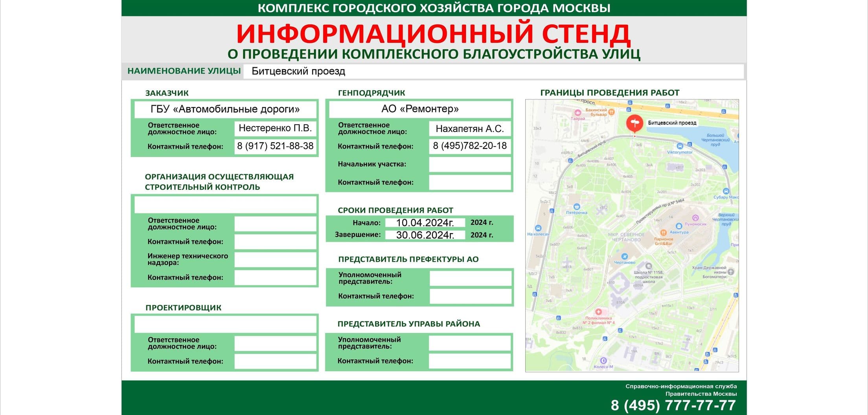Click the Школа № 1158 school icon
Image resolution: width=868 pixels, height=415 pixels.
(648, 266)
